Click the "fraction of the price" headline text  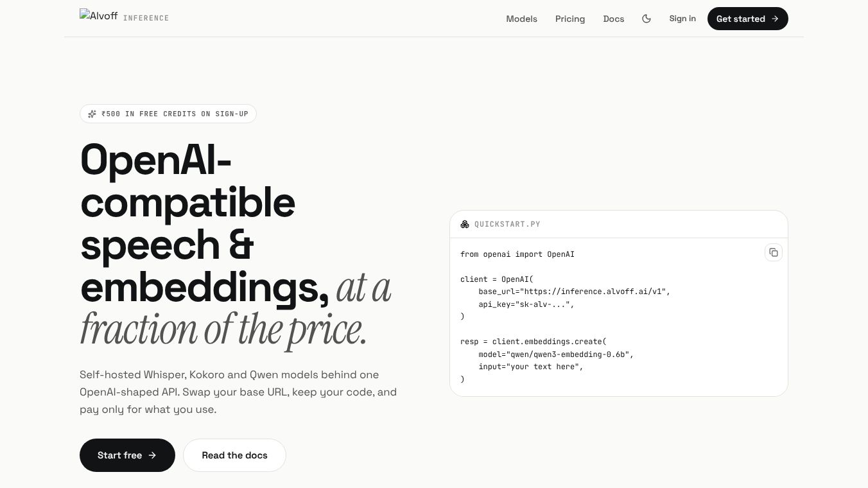pos(223,329)
